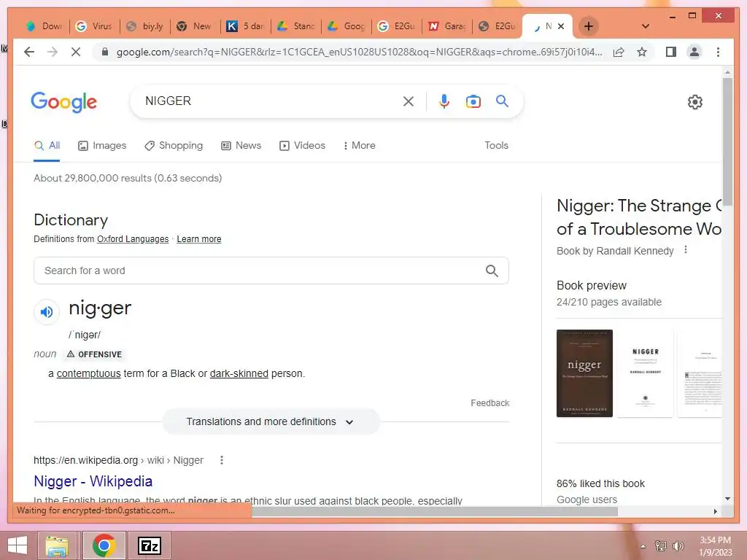Open the volume control in the system tray
This screenshot has height=560, width=747.
click(678, 545)
